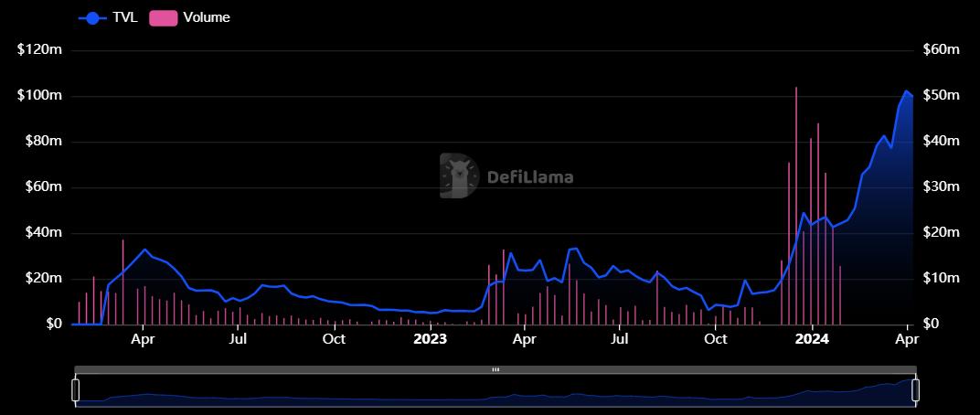
Task: Click the $0 left axis label
Action: [53, 324]
